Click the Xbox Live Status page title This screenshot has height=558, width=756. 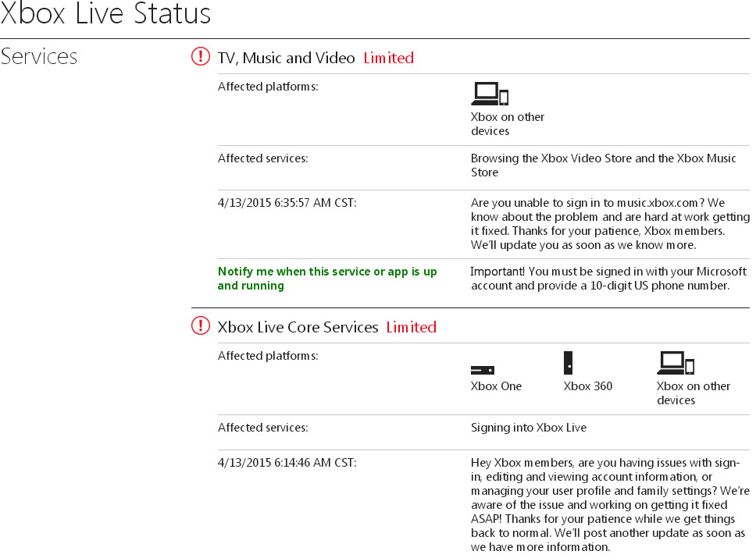[x=105, y=14]
